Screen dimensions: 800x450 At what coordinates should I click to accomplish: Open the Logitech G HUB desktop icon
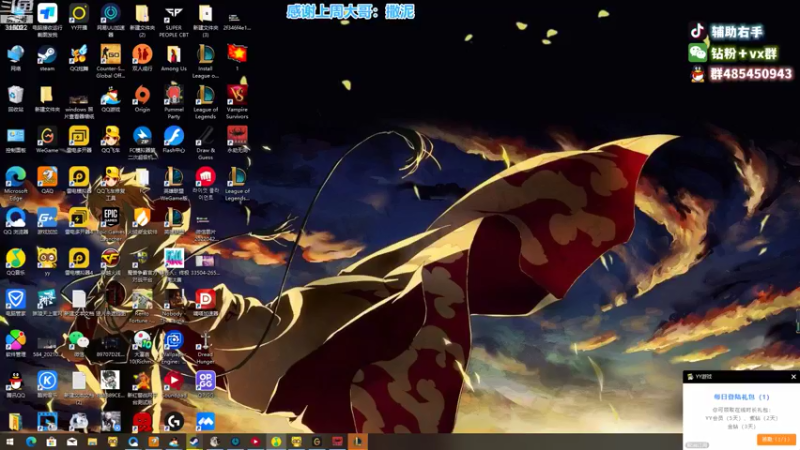coord(173,421)
